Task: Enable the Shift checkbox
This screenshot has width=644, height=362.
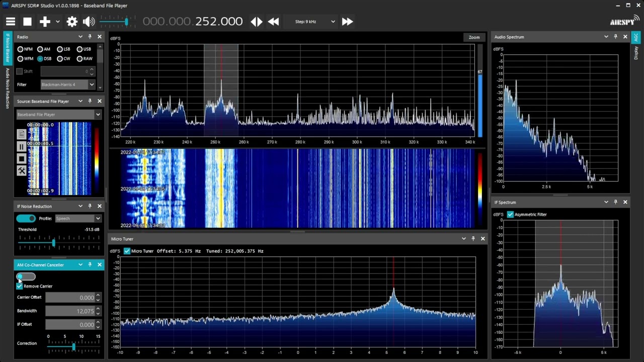Action: [20, 71]
